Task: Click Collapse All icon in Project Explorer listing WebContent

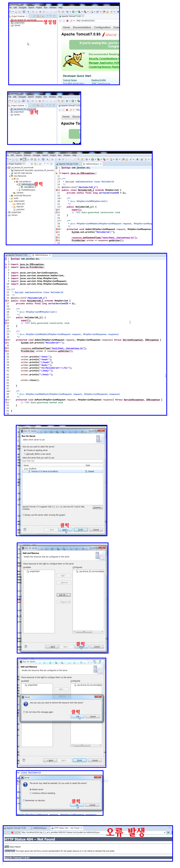Action: tap(32, 164)
